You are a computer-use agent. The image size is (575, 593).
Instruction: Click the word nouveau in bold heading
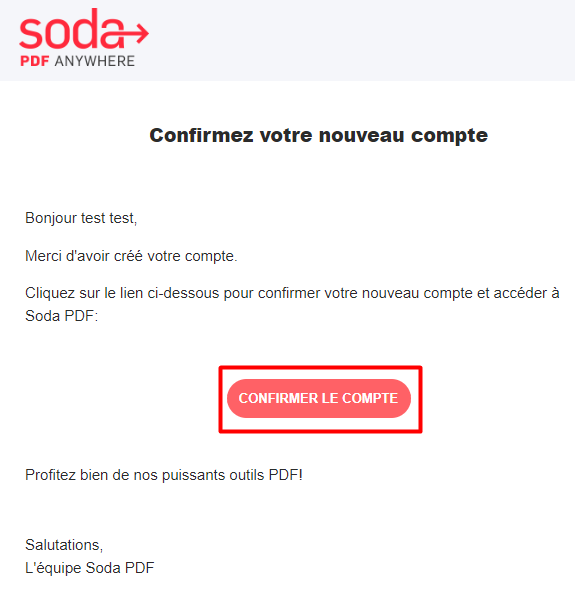(x=362, y=135)
